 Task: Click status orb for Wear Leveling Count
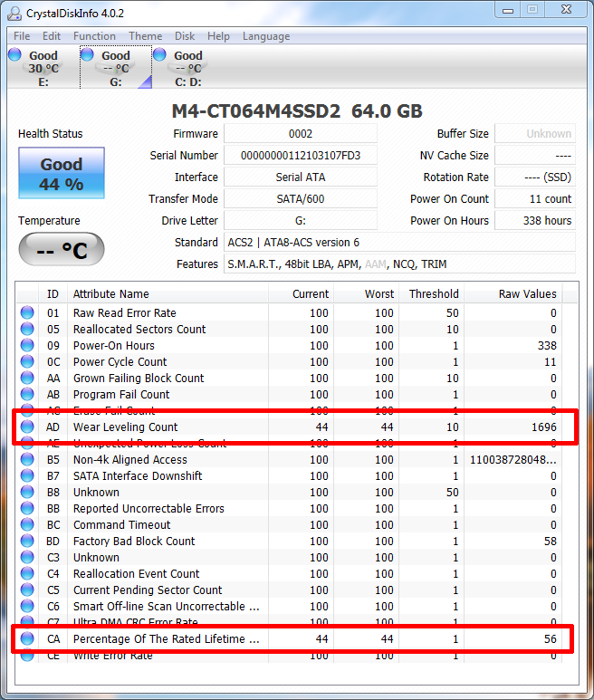[x=27, y=427]
